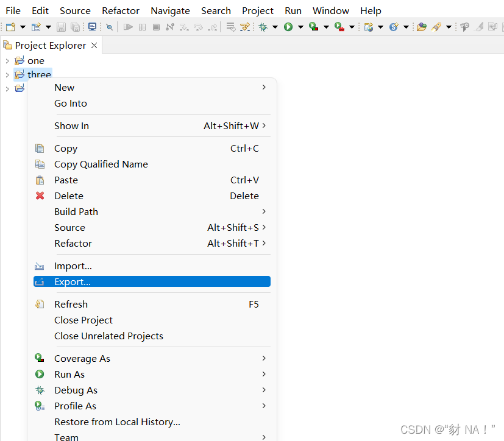Screen dimensions: 504x441
Task: Click the Search toolbar icon
Action: (110, 27)
